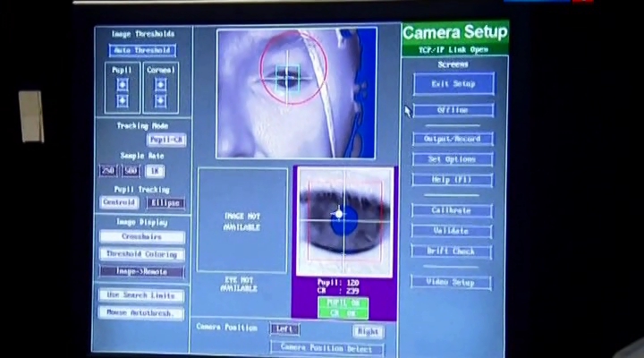Enable Use Search Limits
This screenshot has width=644, height=358.
tap(141, 295)
